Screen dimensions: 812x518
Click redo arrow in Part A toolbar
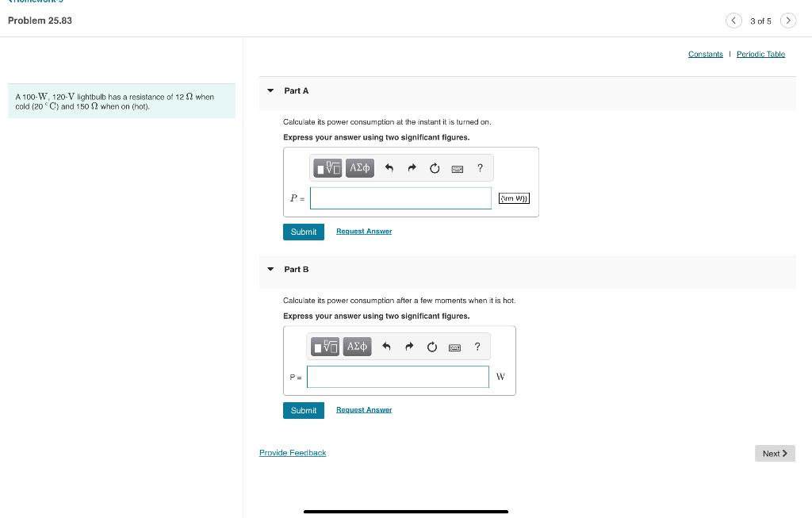(x=412, y=168)
